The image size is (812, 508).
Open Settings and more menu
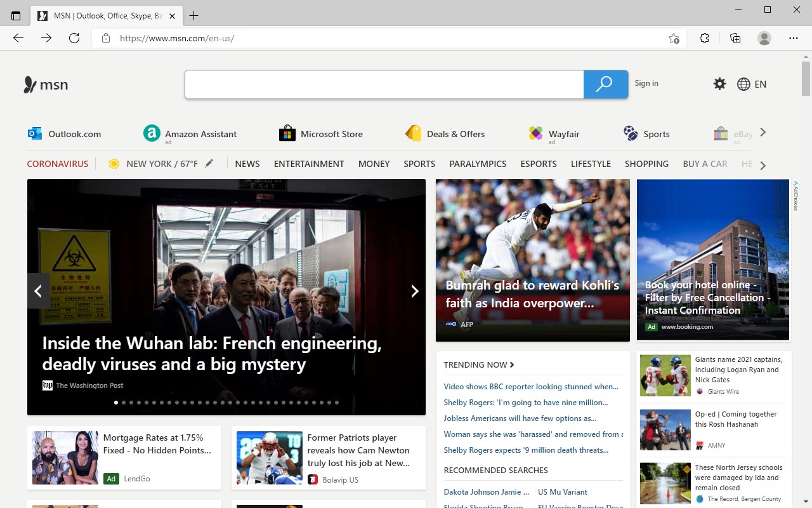coord(794,38)
